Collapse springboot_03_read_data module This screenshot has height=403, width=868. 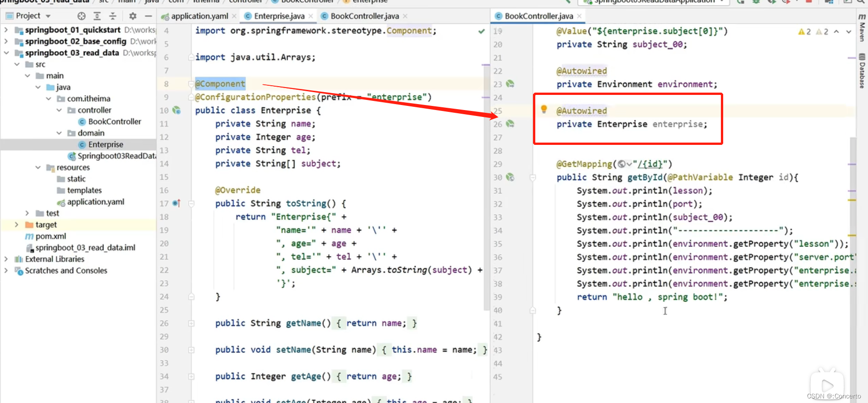tap(6, 53)
